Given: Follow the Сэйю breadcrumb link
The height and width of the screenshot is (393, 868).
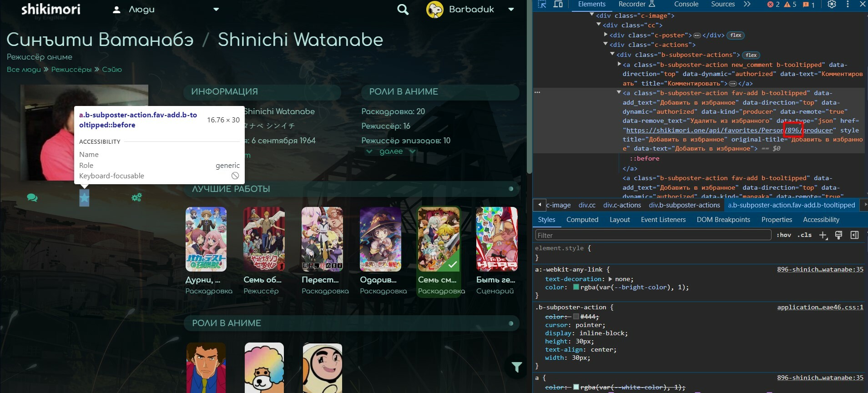Looking at the screenshot, I should tap(112, 70).
